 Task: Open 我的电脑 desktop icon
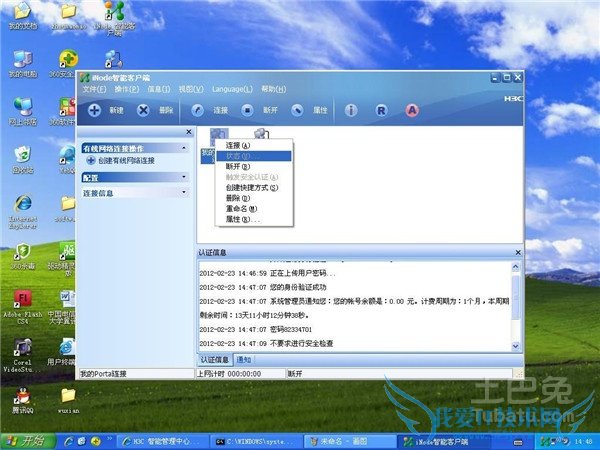tap(23, 64)
